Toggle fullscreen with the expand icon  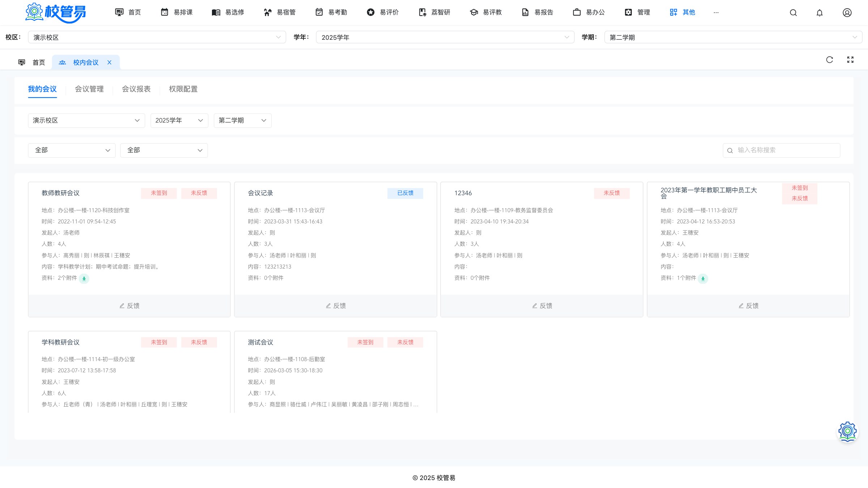click(x=850, y=60)
